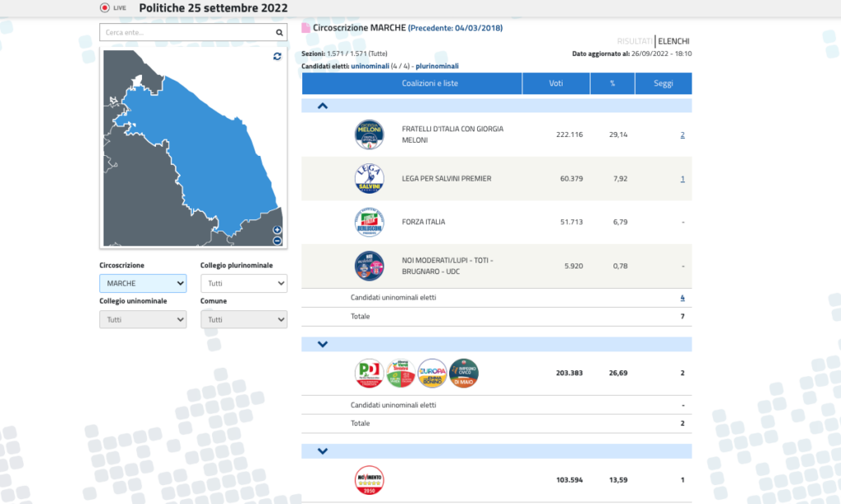Click the Dato aggiornato al timestamp
841x504 pixels.
[632, 53]
